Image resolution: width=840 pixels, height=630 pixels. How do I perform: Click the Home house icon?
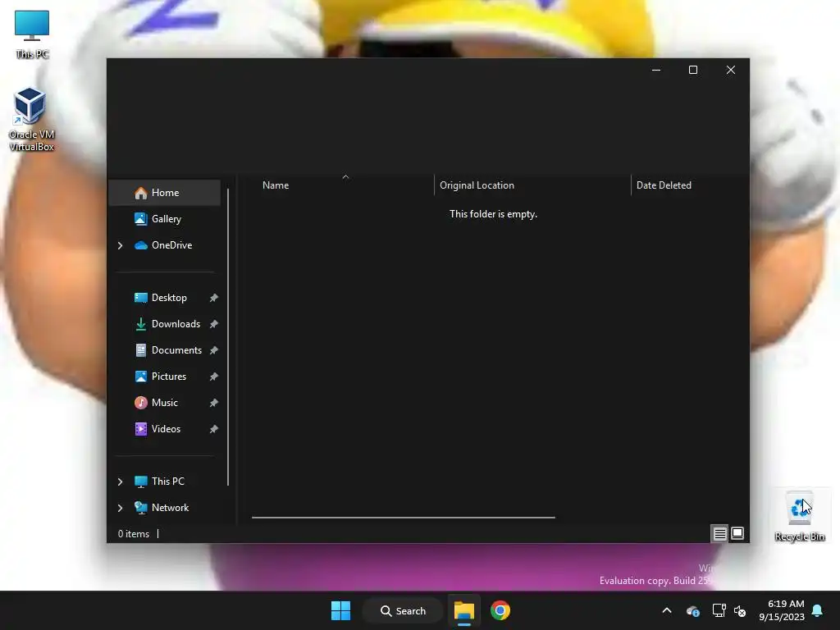141,193
